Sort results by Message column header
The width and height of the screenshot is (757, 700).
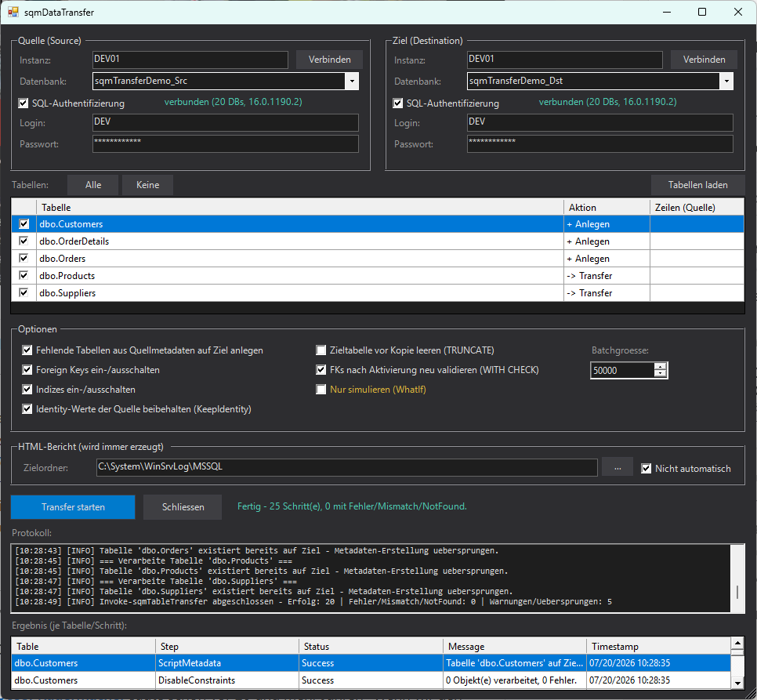pyautogui.click(x=515, y=646)
